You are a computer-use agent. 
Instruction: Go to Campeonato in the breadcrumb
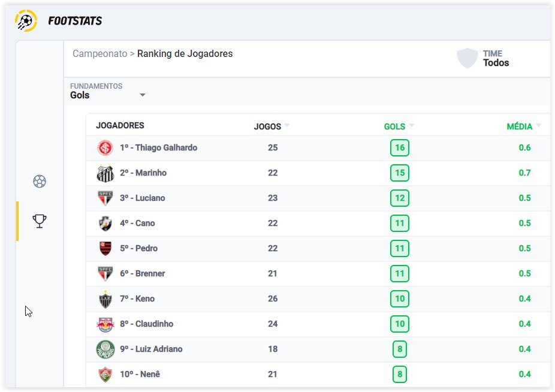[x=99, y=54]
